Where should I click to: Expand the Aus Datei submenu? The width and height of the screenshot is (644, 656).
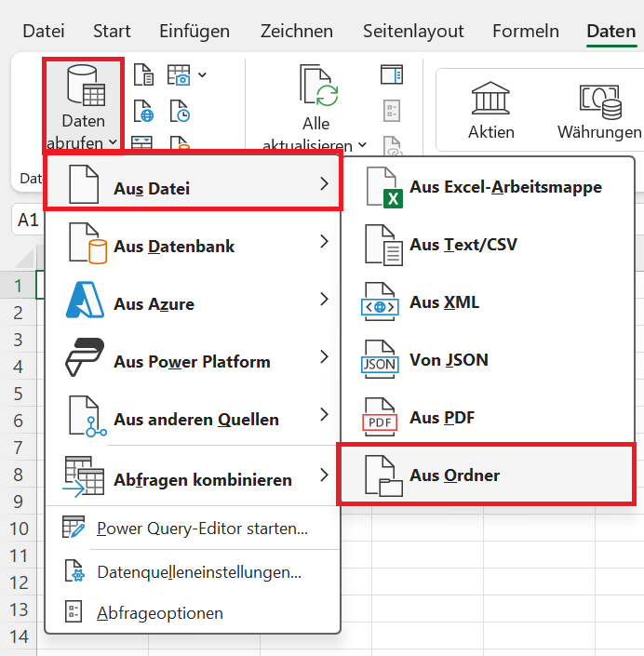pos(193,181)
